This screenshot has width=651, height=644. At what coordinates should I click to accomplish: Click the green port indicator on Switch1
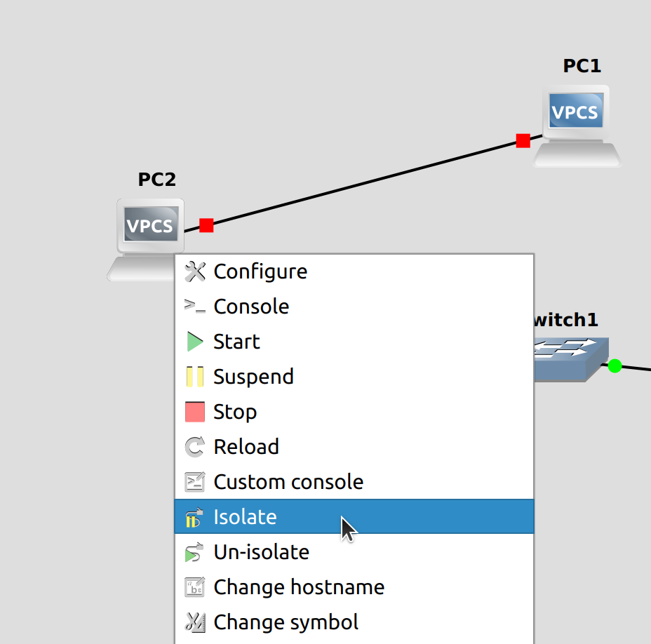pyautogui.click(x=615, y=365)
